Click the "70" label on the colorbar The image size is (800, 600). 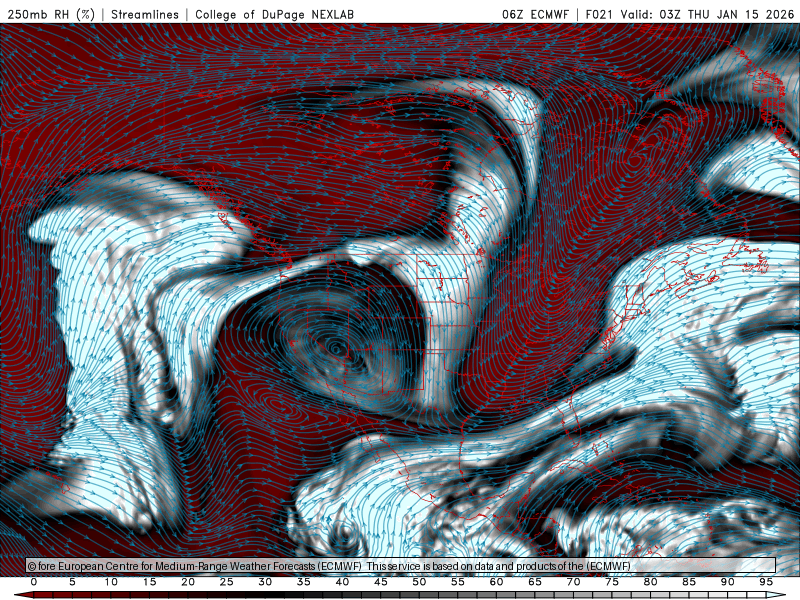[573, 582]
